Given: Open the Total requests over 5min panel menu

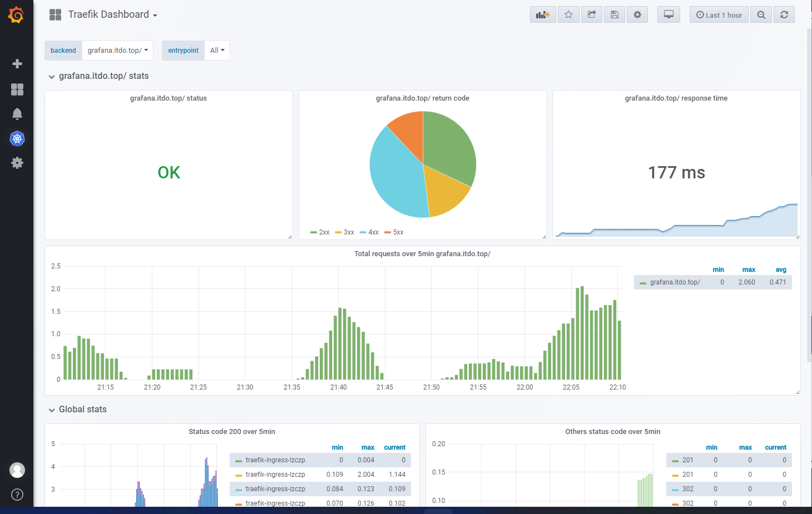Looking at the screenshot, I should (x=423, y=254).
